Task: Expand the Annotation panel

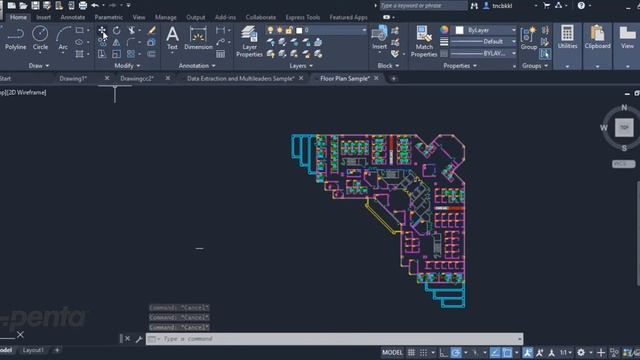Action: [197, 66]
